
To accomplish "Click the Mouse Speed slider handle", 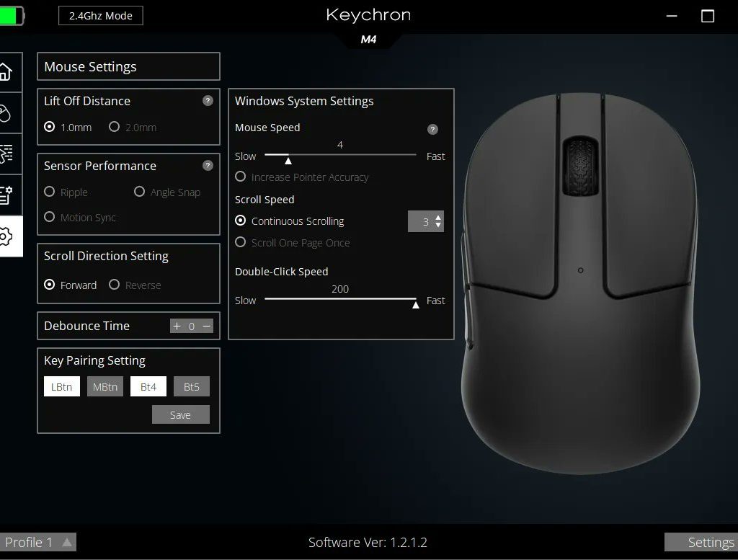I will point(288,159).
